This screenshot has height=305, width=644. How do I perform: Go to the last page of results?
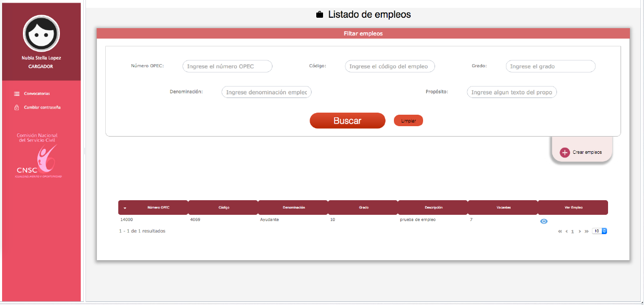(x=587, y=231)
